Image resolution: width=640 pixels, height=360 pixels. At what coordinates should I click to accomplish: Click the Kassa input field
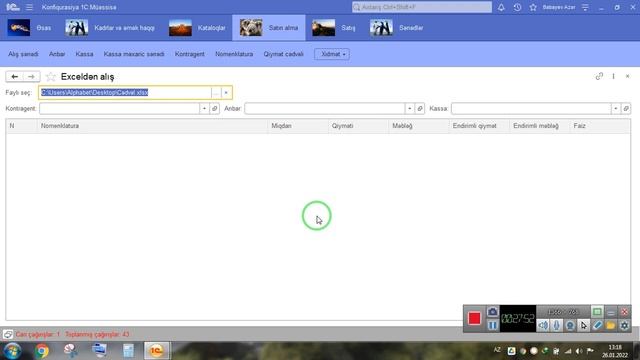(x=531, y=109)
